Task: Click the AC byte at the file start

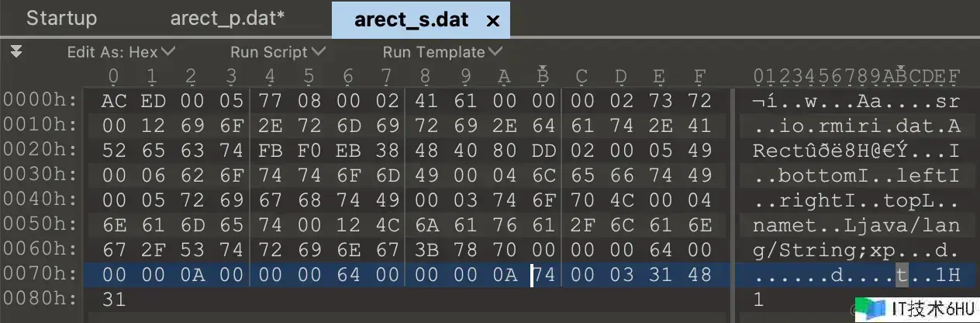Action: click(x=114, y=101)
